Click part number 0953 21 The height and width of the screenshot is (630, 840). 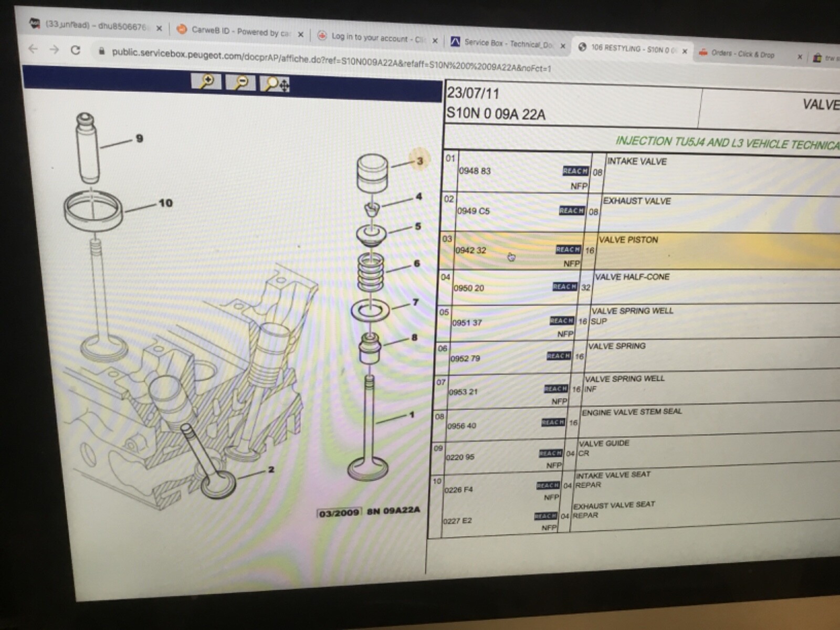pos(463,392)
